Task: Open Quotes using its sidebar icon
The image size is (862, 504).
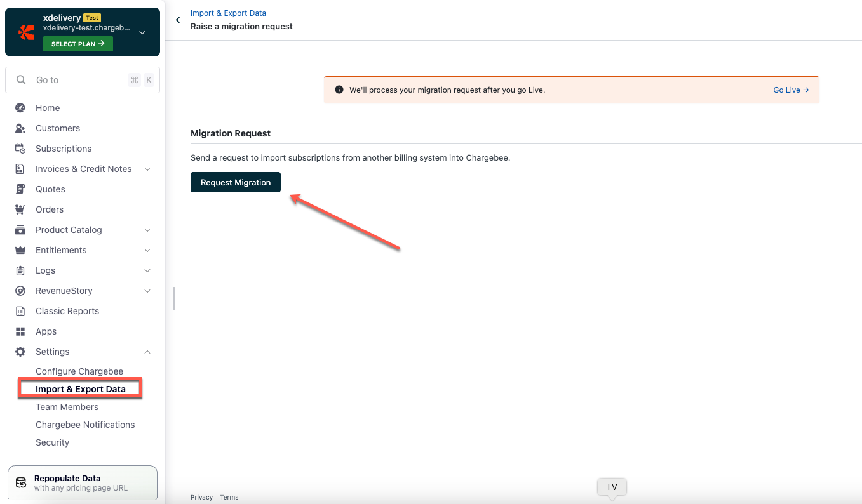Action: (x=21, y=189)
